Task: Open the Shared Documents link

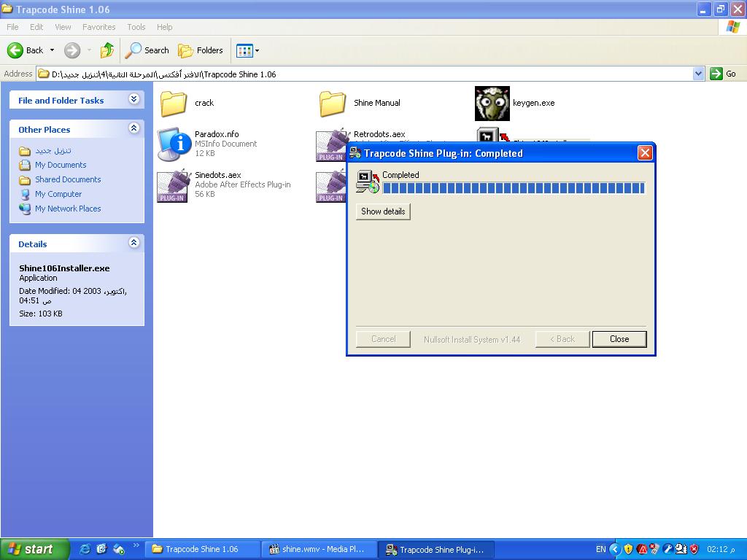Action: point(68,179)
